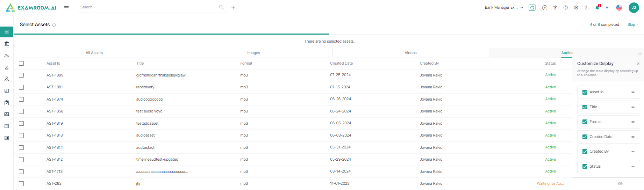Open the settings gear icon
Screen dimensions: 644x190
[x=576, y=8]
